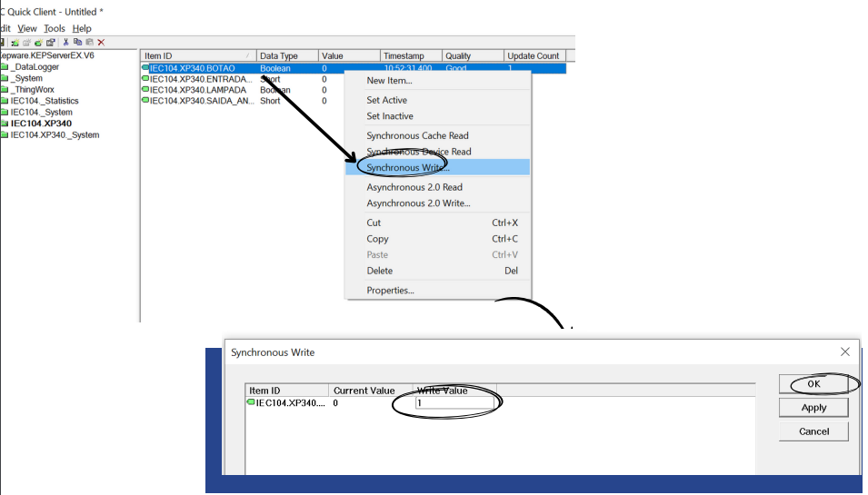
Task: Select the IEC104.XP340._System group
Action: [55, 135]
